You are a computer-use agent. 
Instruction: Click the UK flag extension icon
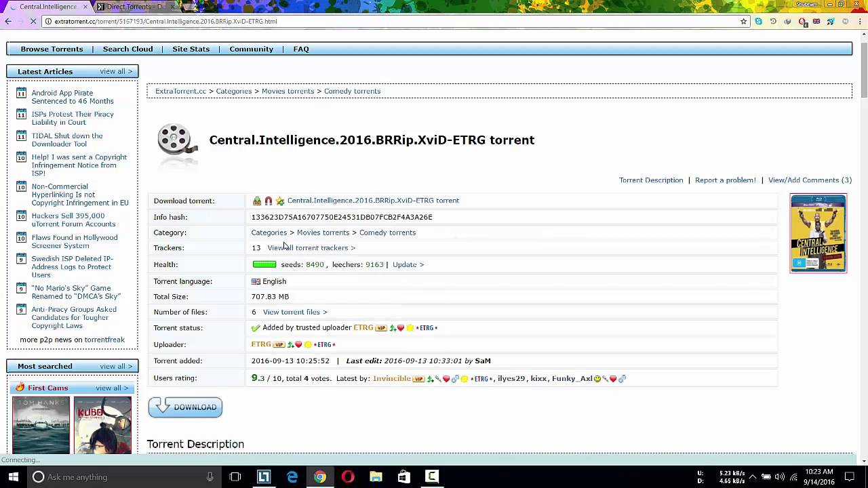click(x=816, y=21)
